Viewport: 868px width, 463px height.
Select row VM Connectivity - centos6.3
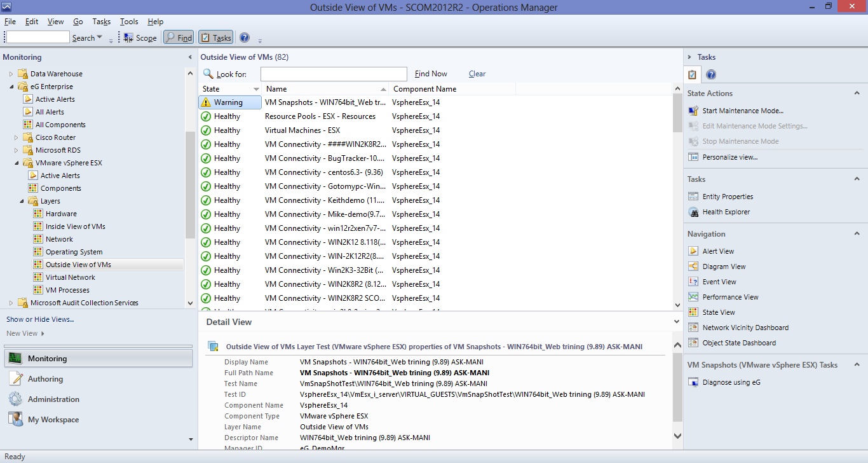pos(435,172)
